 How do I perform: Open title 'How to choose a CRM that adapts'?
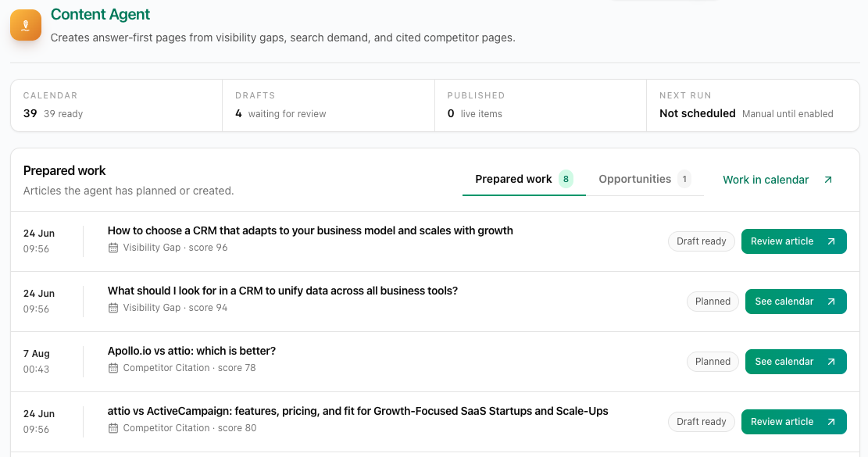pyautogui.click(x=310, y=230)
